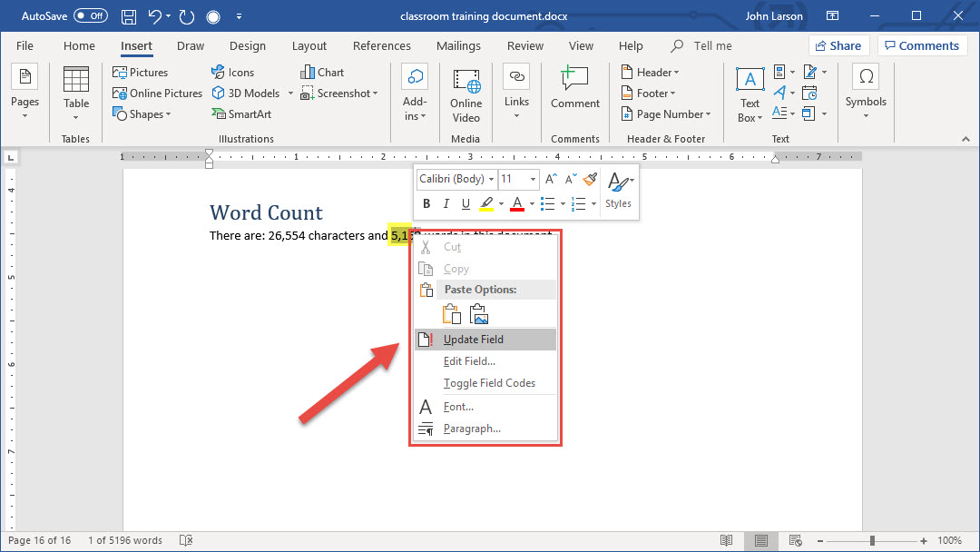This screenshot has width=980, height=552.
Task: Expand the Shapes dropdown
Action: click(x=143, y=114)
